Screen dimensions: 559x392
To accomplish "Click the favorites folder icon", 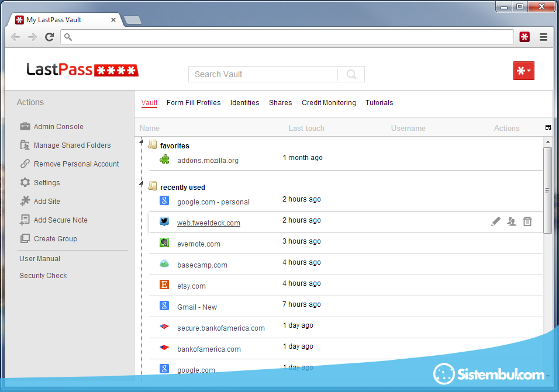I will 153,144.
